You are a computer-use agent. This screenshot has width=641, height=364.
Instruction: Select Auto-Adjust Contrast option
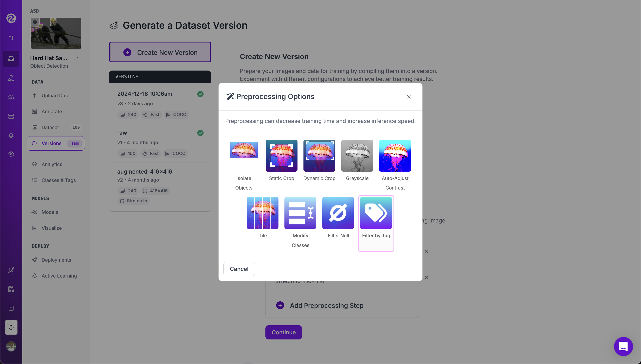pos(395,156)
